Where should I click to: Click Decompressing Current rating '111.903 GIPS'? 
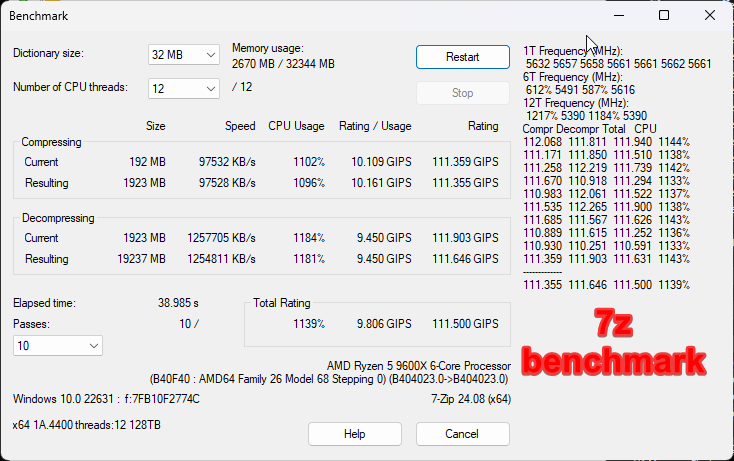tap(465, 238)
